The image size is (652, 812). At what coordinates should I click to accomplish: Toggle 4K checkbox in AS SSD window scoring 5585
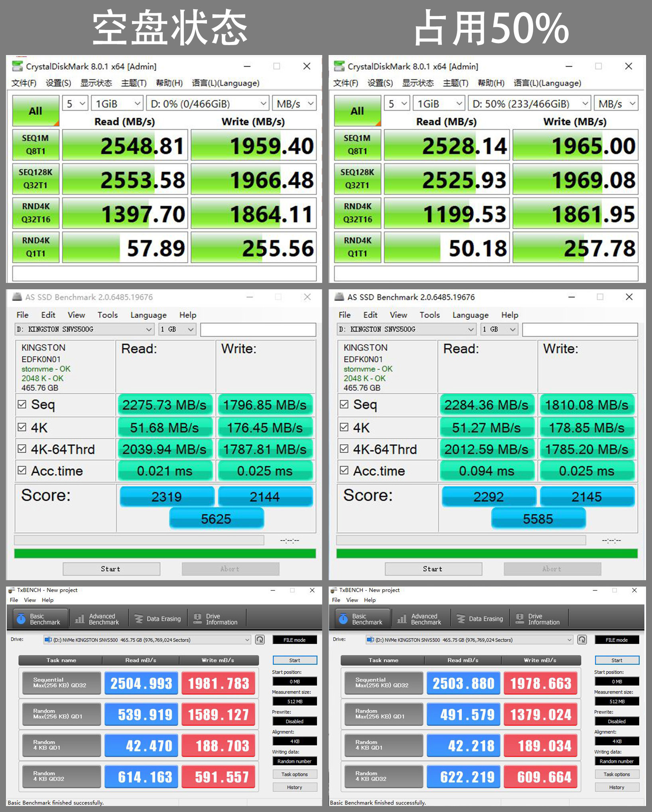[344, 427]
